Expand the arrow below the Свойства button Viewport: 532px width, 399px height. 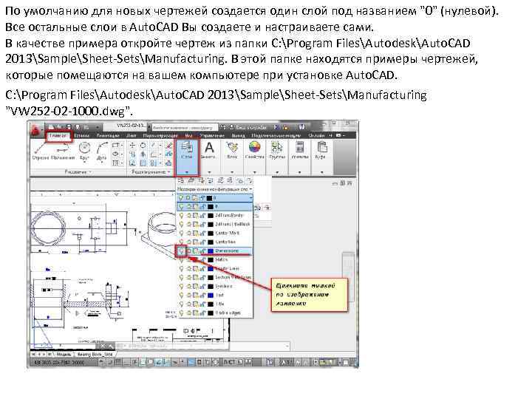tap(254, 172)
